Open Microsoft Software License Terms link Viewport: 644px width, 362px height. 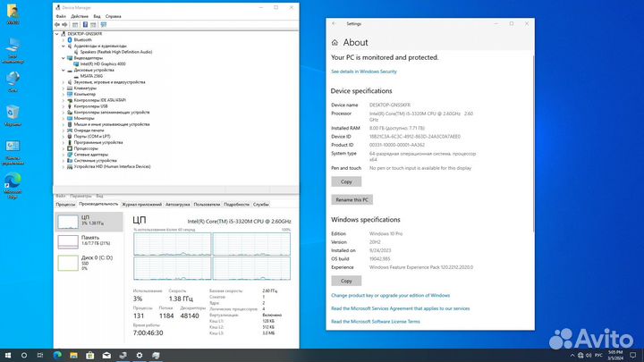(376, 322)
